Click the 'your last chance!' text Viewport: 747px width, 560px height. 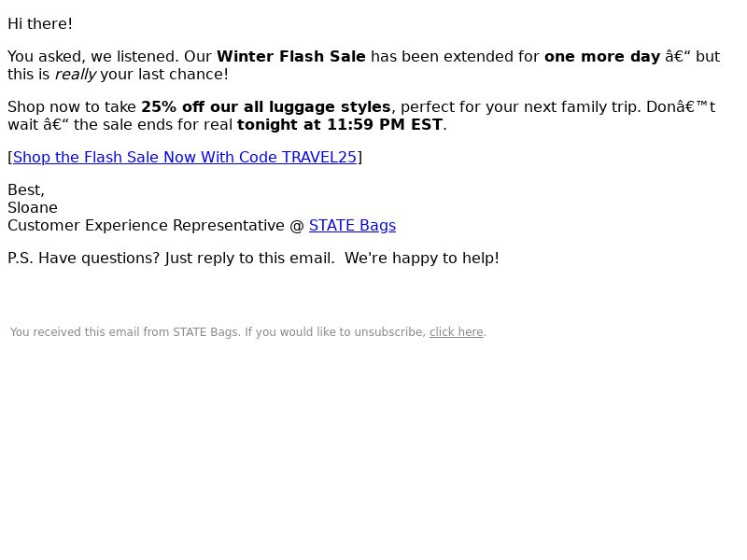point(164,75)
